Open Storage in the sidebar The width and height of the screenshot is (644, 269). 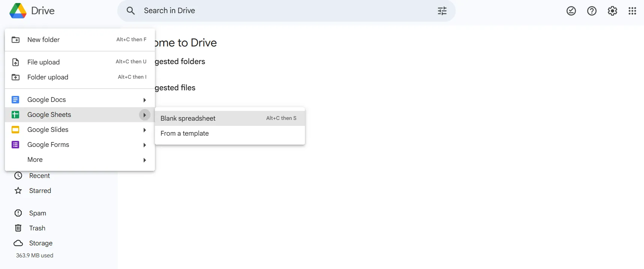click(x=41, y=243)
